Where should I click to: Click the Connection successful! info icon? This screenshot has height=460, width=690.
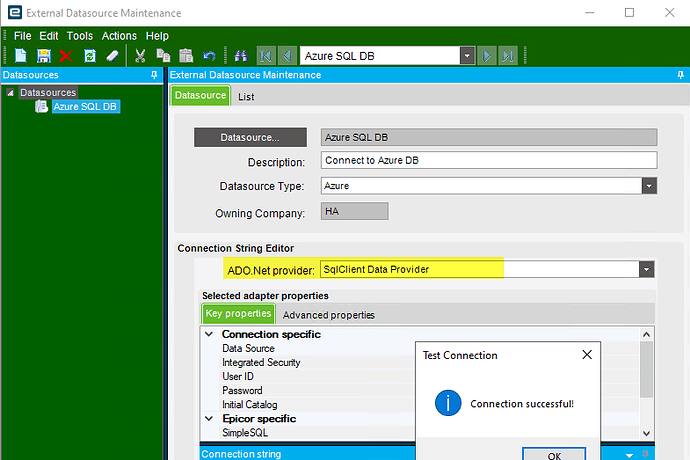(x=448, y=403)
